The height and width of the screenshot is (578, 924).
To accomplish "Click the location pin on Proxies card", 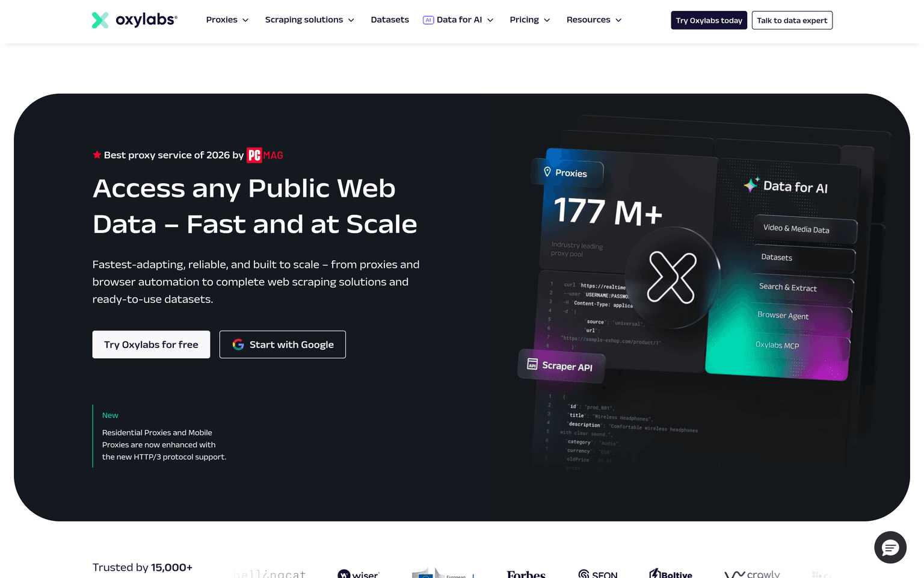I will 547,172.
